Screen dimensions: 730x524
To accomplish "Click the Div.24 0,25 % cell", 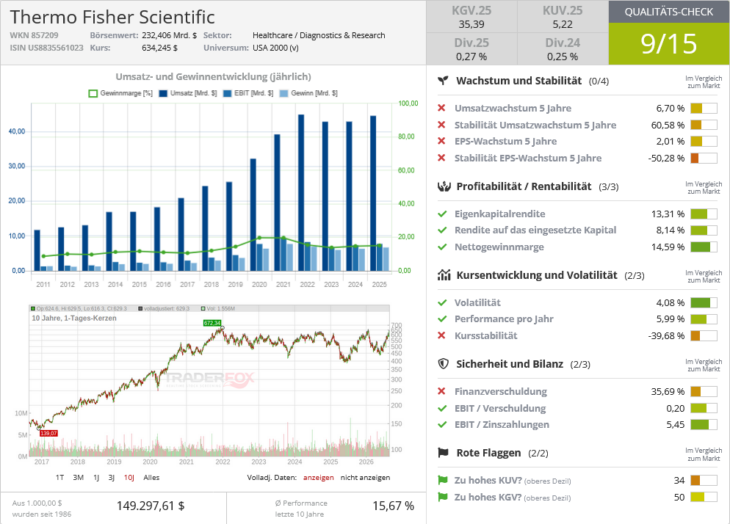I will point(562,49).
